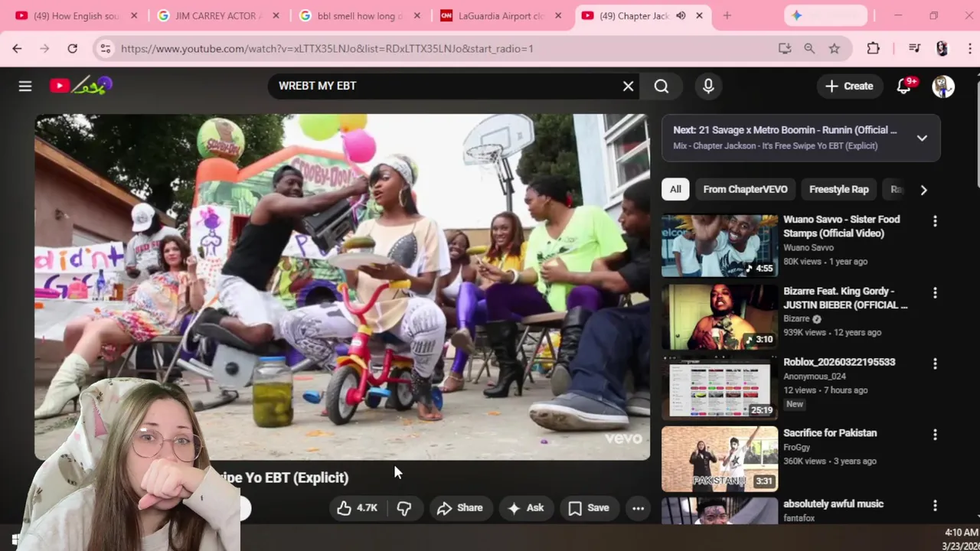Open more actions ellipsis below the video
980x551 pixels.
click(638, 508)
